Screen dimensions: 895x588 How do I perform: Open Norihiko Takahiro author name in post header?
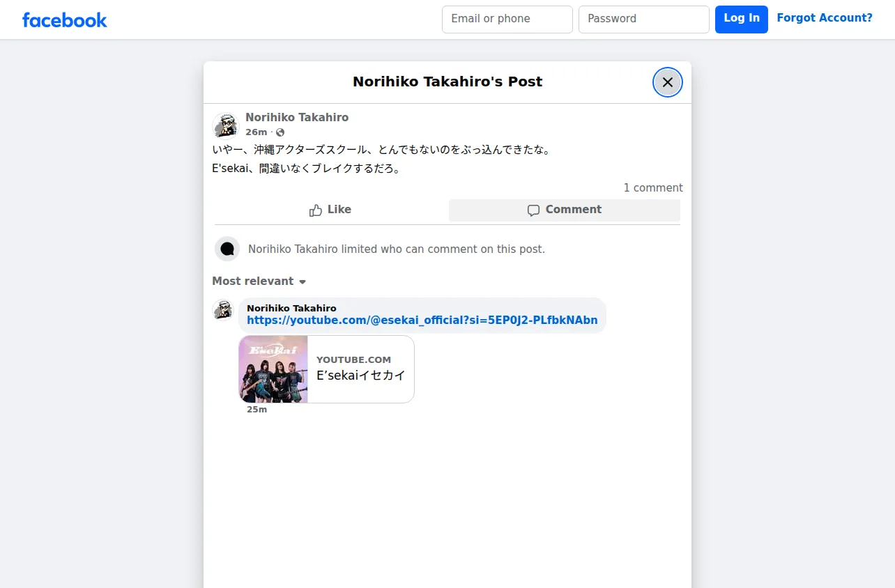point(297,118)
